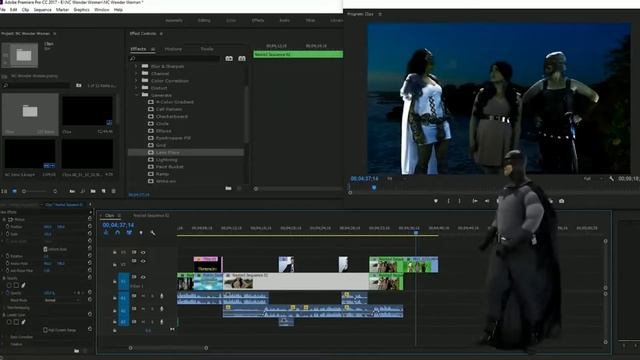640x360 pixels.
Task: Select Nested Sequence 02 timeline tab
Action: [151, 216]
